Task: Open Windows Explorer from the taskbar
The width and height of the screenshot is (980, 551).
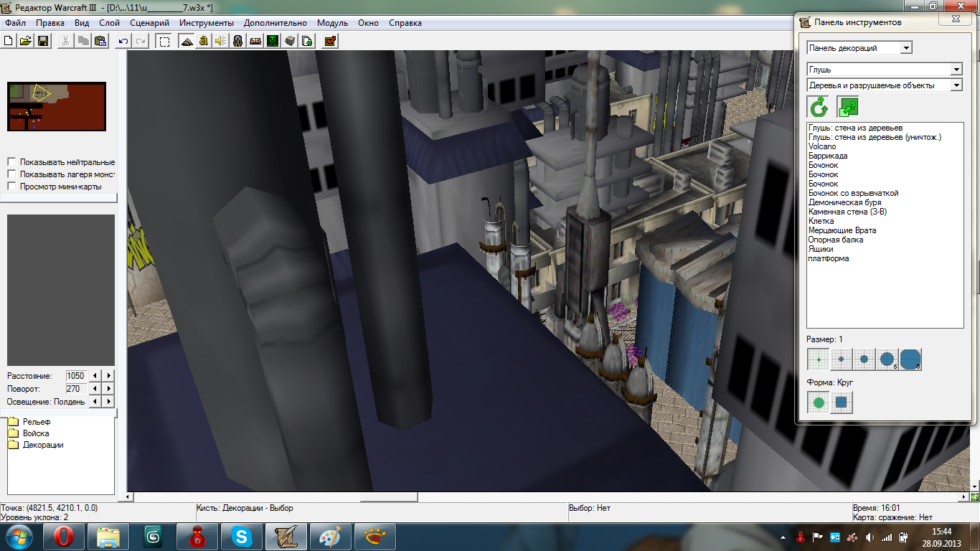Action: click(108, 537)
